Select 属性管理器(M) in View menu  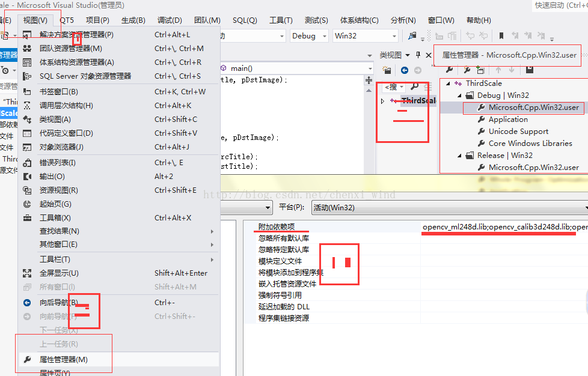(118, 360)
